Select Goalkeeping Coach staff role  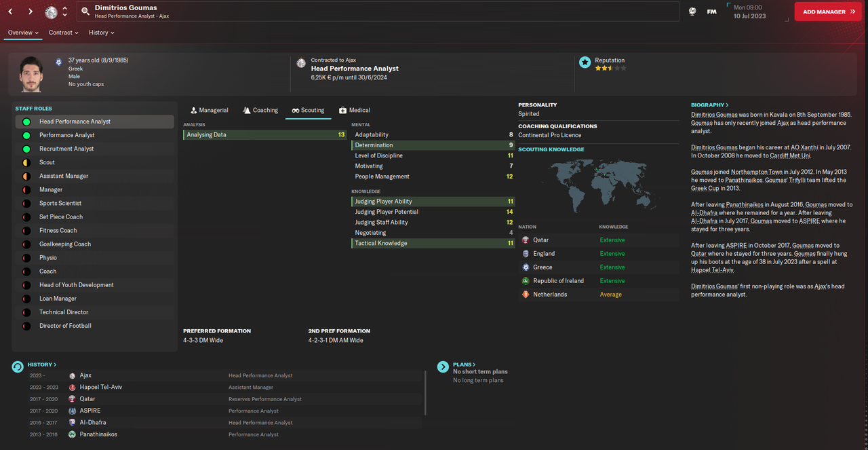[95, 244]
